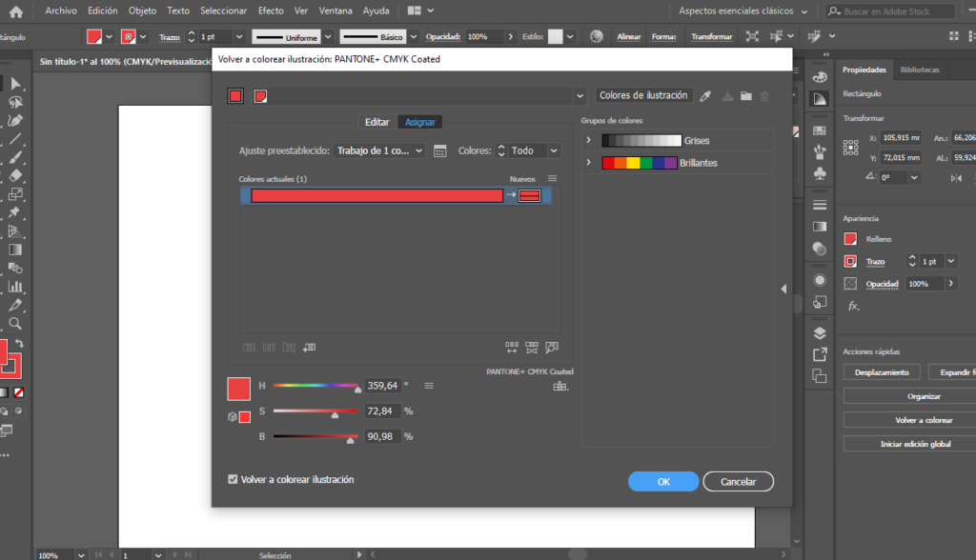Select reference point locator grid
The image size is (976, 560).
click(x=851, y=148)
